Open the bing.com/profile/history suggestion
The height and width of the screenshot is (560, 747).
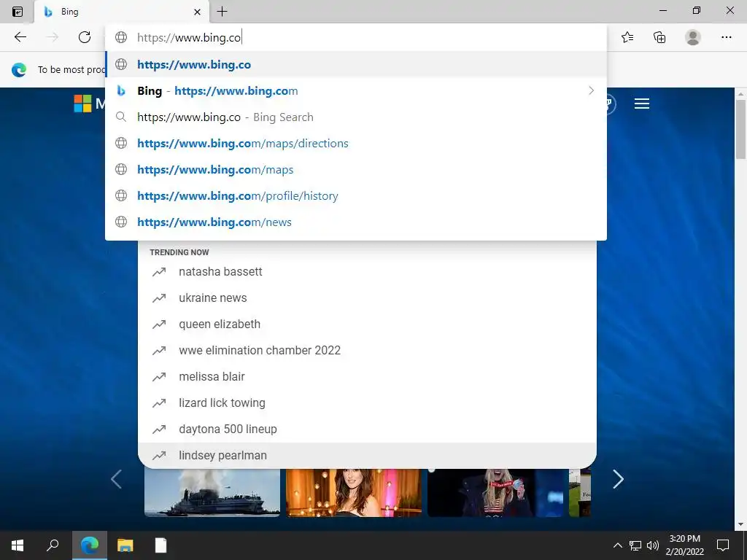[356, 195]
